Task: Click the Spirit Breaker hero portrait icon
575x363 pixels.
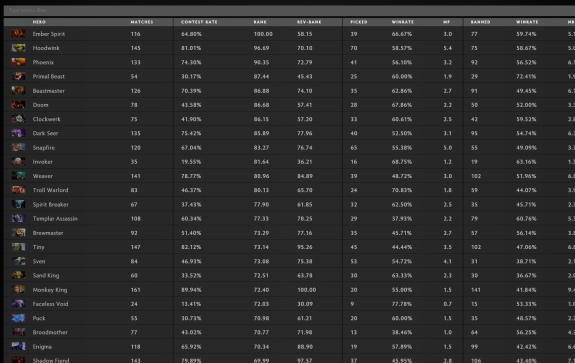Action: (18, 204)
